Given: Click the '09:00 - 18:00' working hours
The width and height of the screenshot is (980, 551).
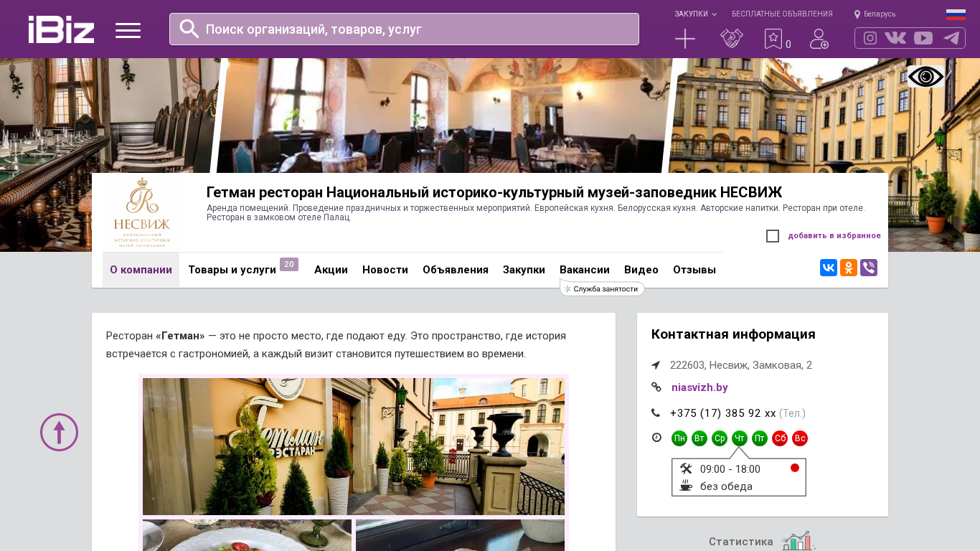Looking at the screenshot, I should click(730, 469).
